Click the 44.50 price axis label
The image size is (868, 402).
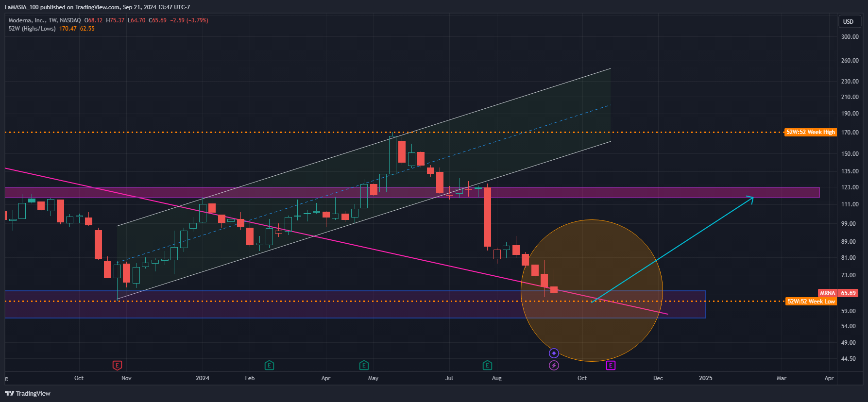tap(849, 359)
